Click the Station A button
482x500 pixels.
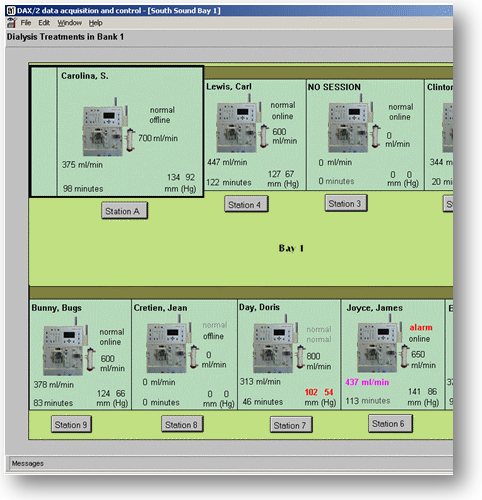(x=124, y=211)
